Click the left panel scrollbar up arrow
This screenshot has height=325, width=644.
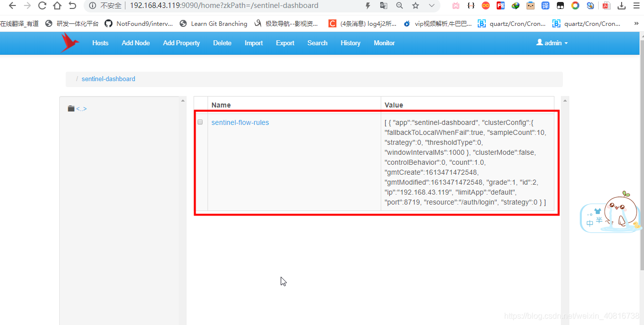coord(183,101)
